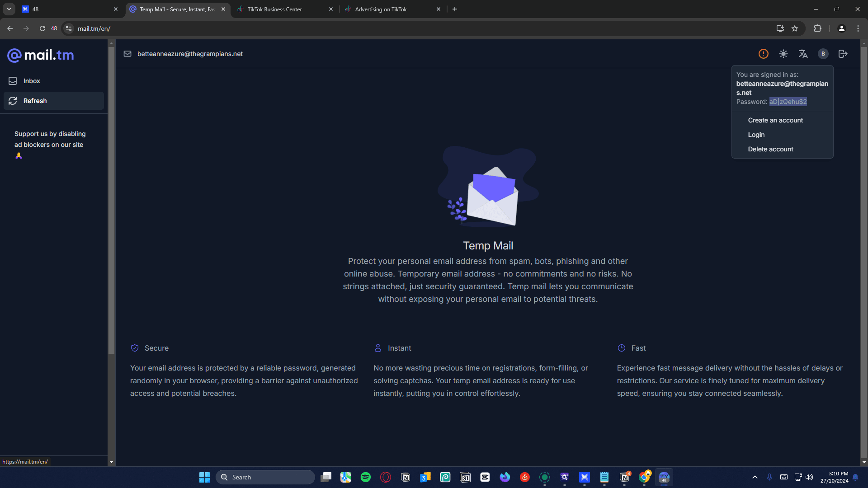Show hidden system tray icons
The width and height of the screenshot is (868, 488).
(755, 477)
